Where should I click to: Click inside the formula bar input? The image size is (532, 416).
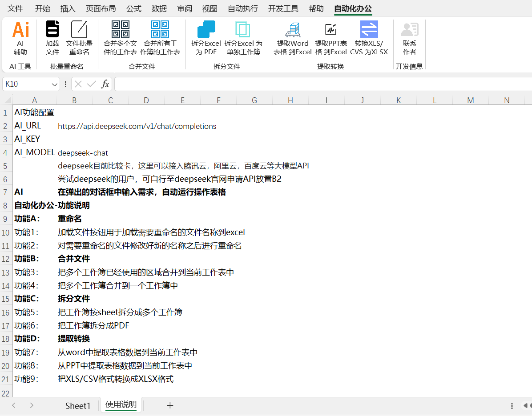pyautogui.click(x=322, y=84)
